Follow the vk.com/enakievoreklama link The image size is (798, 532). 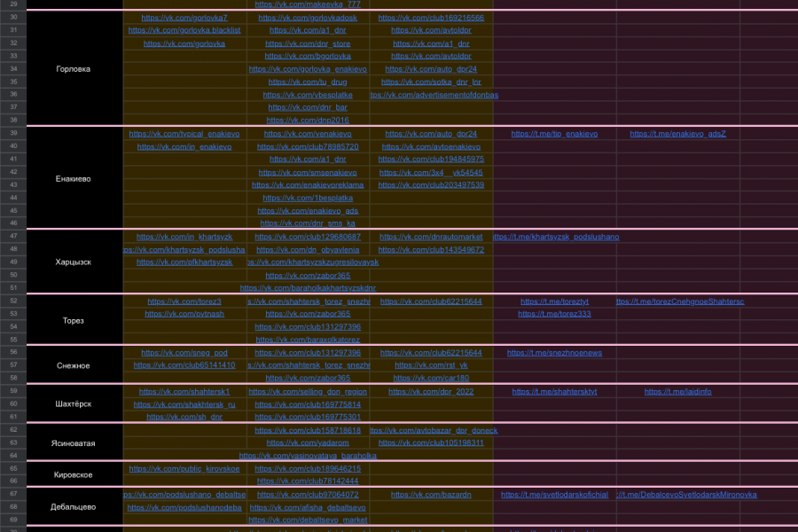click(308, 185)
